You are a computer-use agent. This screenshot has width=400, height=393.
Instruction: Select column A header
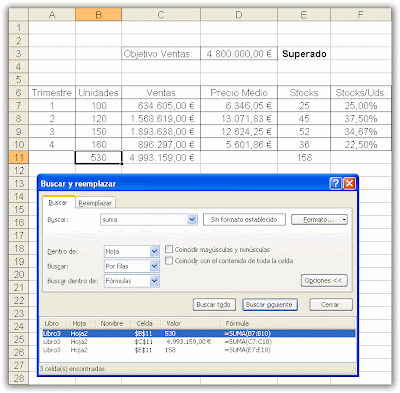point(52,15)
